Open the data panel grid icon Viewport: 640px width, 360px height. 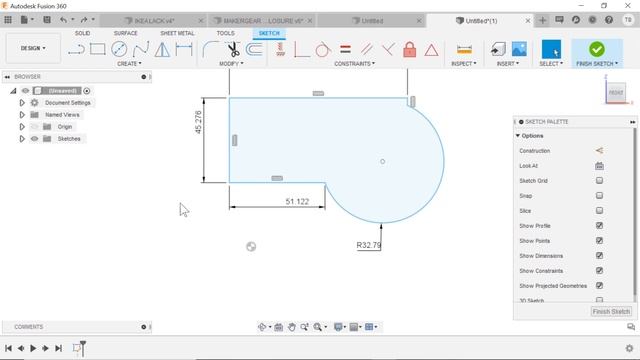tap(8, 20)
